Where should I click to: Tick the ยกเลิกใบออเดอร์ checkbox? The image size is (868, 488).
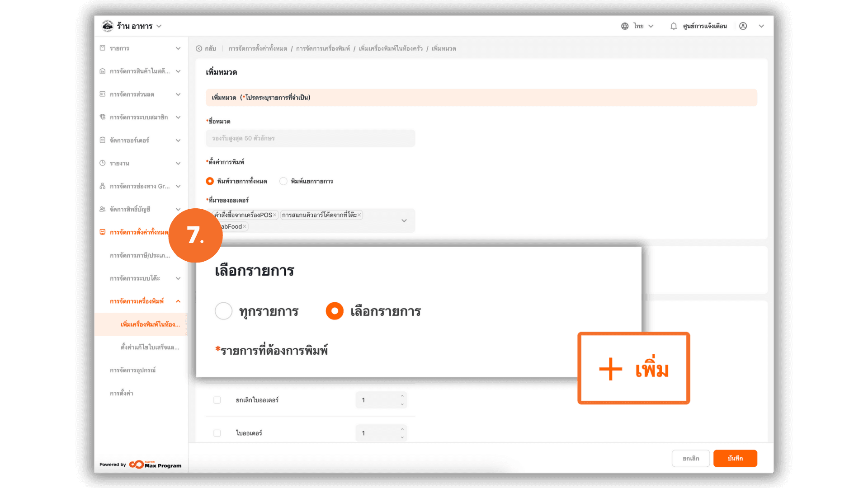(217, 400)
